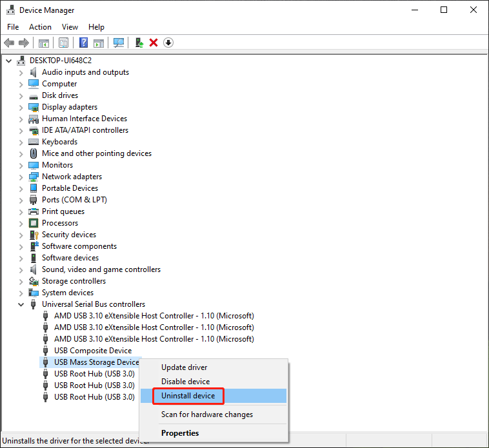Click the Properties toolbar icon
Viewport: 489px width, 448px height.
coord(63,43)
